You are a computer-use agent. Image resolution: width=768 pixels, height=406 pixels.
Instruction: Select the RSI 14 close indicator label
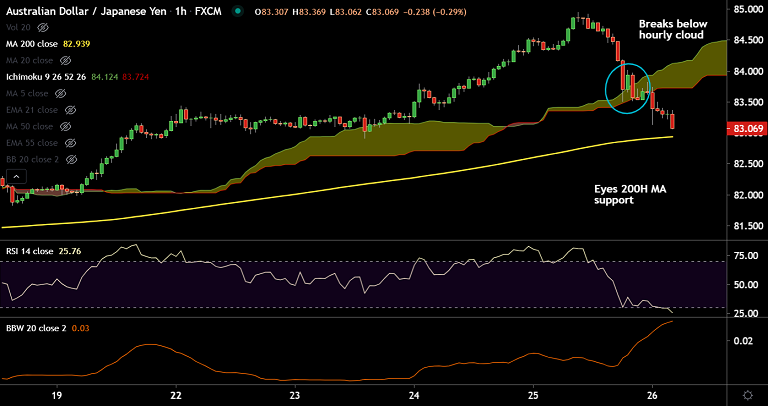pos(30,252)
